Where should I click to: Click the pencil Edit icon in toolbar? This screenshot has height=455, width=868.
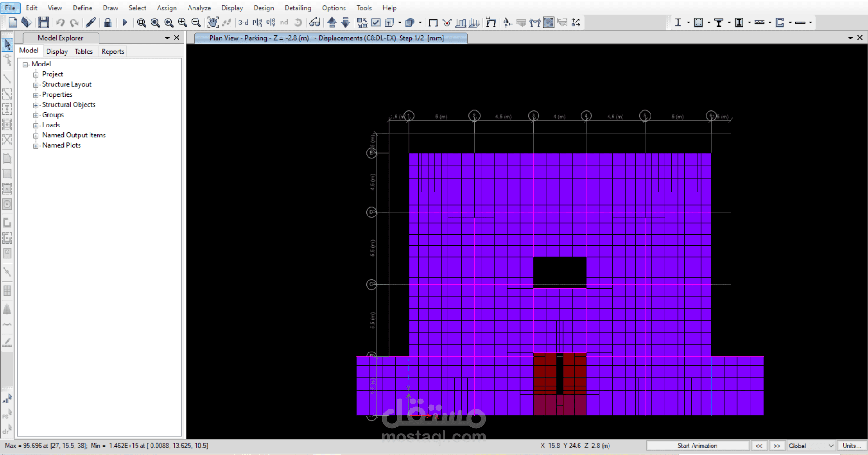(x=91, y=22)
